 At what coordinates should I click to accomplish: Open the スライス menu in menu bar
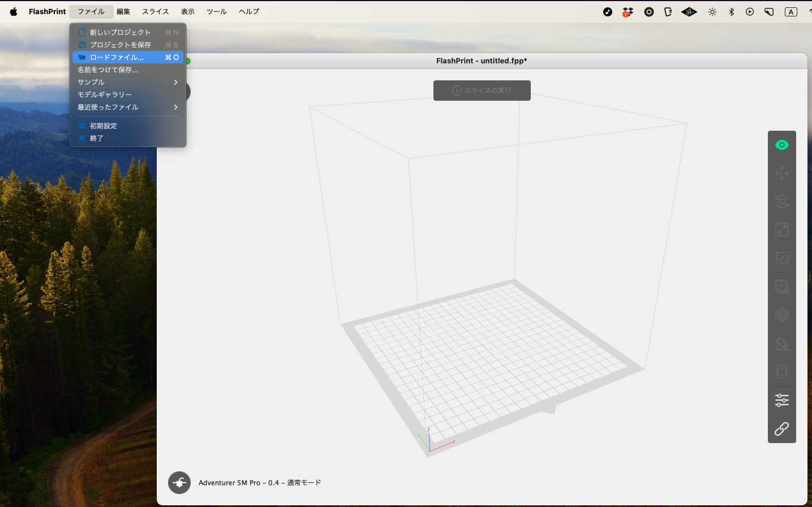(155, 11)
